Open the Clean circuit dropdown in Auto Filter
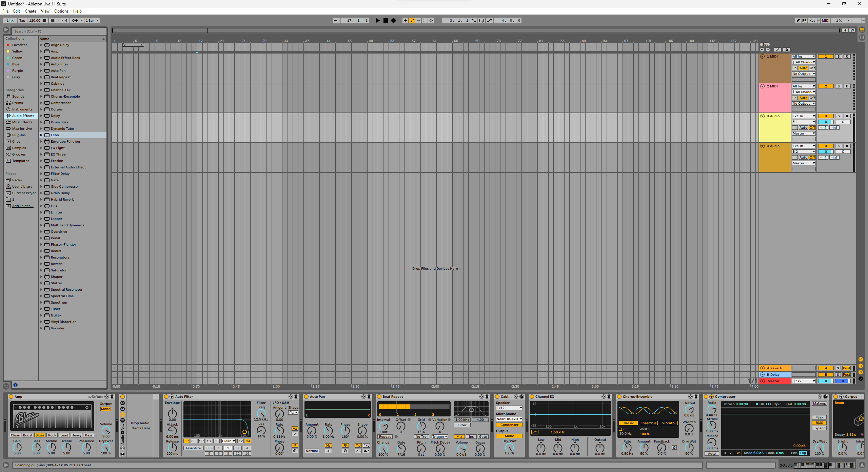The height and width of the screenshot is (472, 868). pos(228,441)
